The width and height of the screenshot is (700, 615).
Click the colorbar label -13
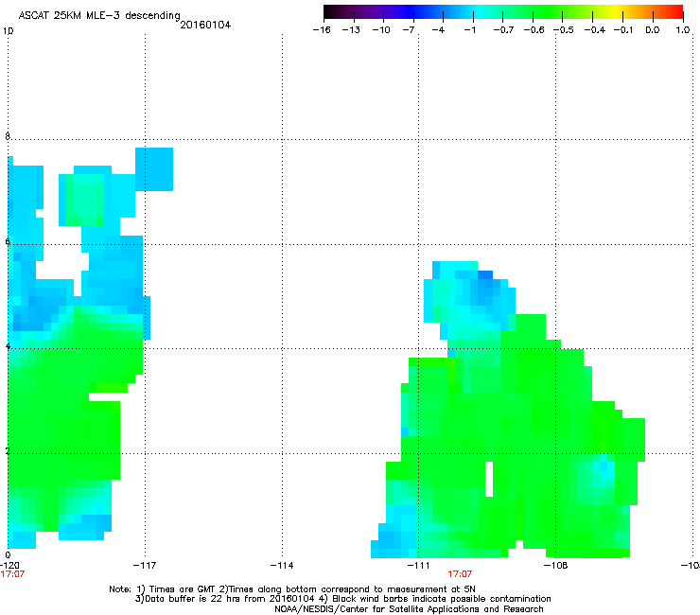[x=351, y=30]
